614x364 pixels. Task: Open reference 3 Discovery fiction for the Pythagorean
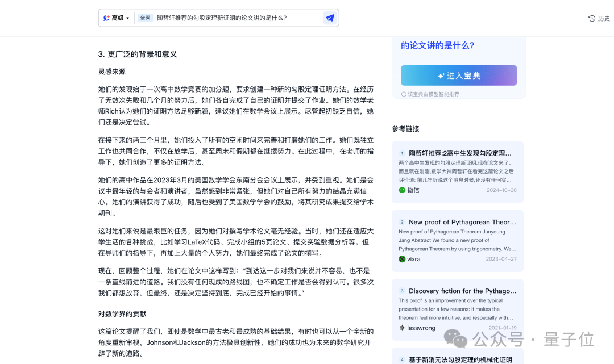pos(457,309)
